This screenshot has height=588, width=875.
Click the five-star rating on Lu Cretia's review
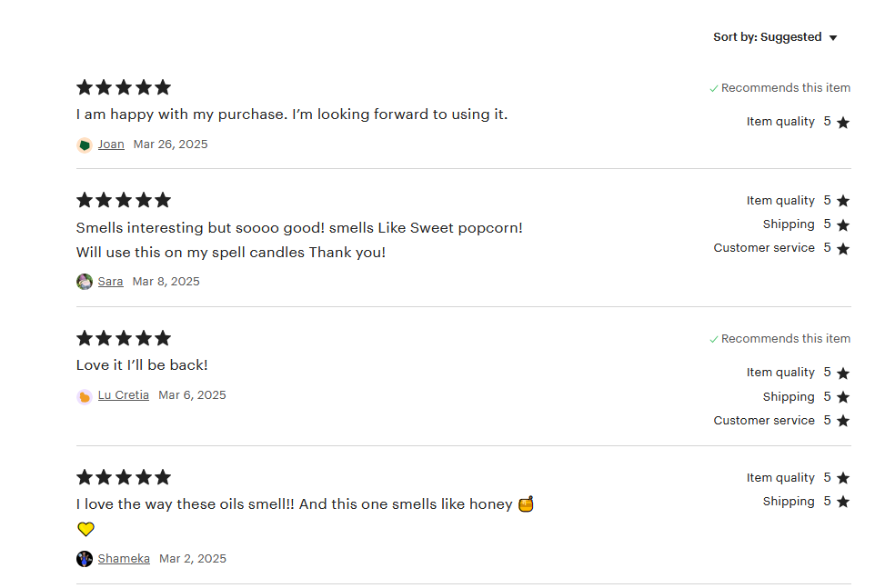point(124,338)
